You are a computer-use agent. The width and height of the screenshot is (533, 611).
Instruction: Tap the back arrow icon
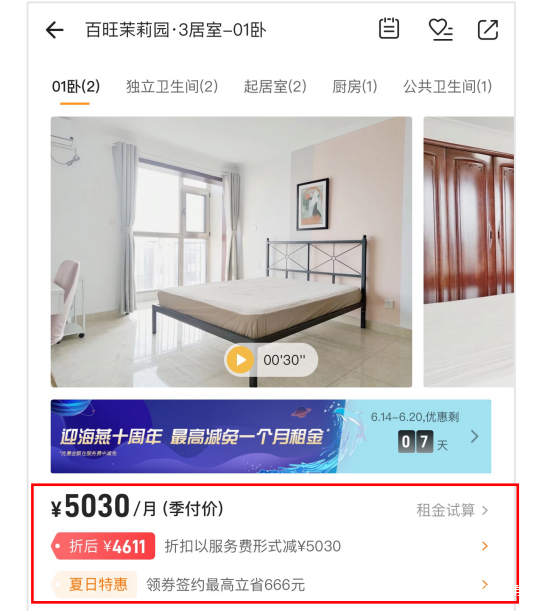(55, 30)
